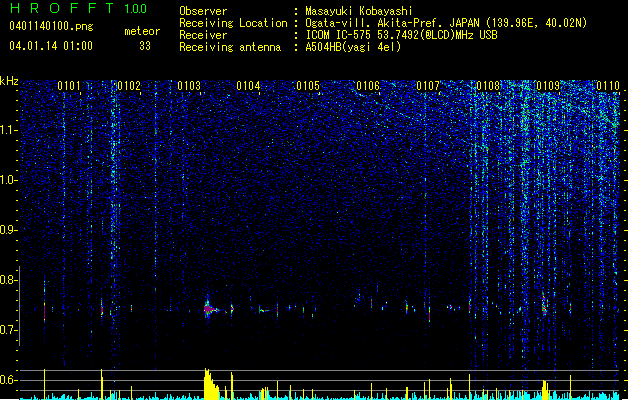Viewport: 629px width, 400px height.
Task: Click time marker 0108
Action: [488, 86]
